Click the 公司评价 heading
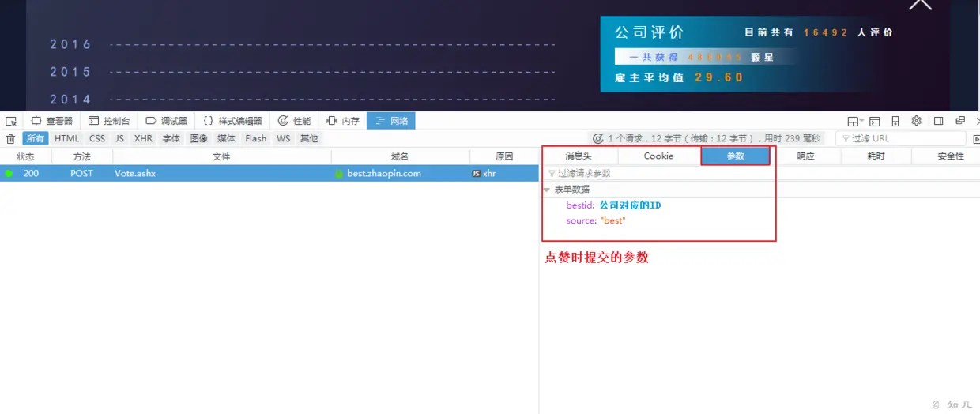980x414 pixels. click(x=649, y=32)
